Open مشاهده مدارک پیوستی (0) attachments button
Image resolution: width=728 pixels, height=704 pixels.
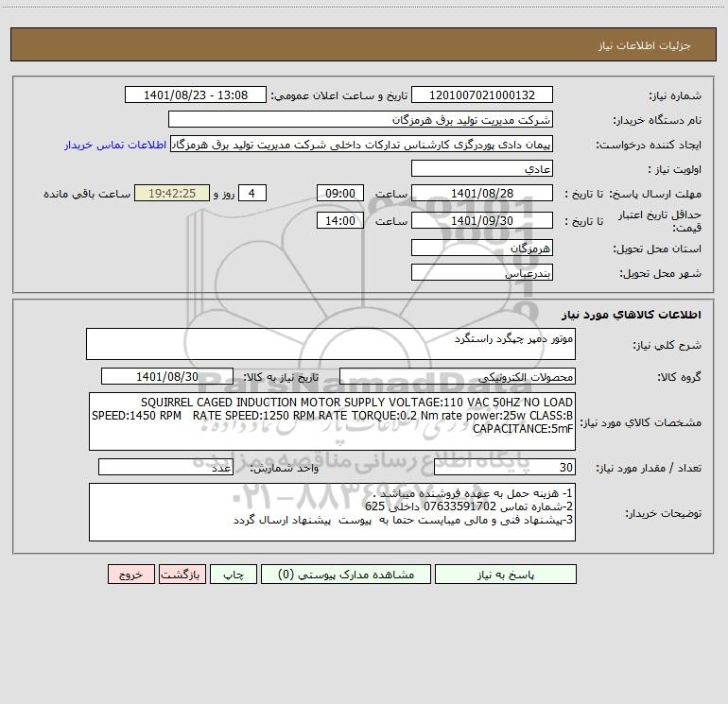point(346,575)
